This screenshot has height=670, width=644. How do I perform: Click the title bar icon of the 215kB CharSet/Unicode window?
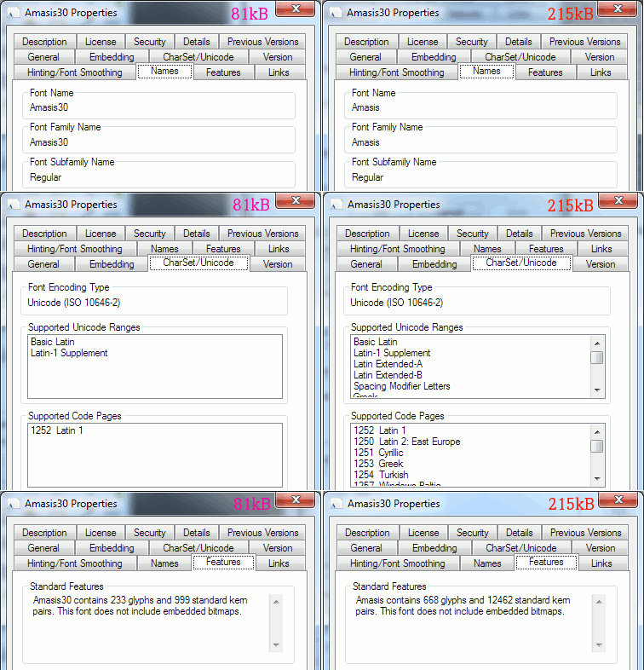[x=336, y=205]
